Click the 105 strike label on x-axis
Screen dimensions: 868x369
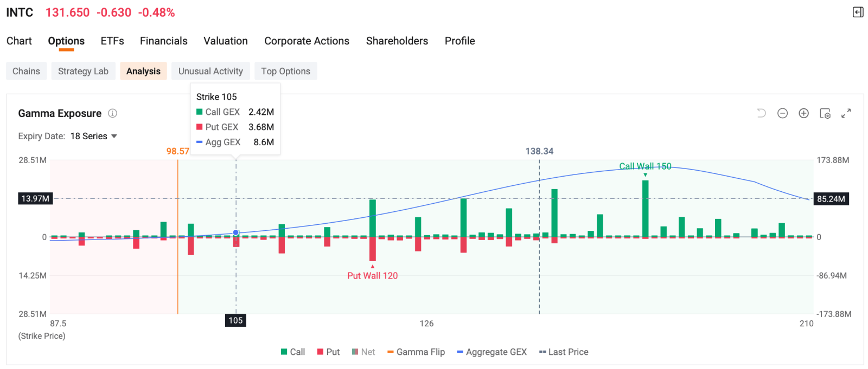[235, 320]
